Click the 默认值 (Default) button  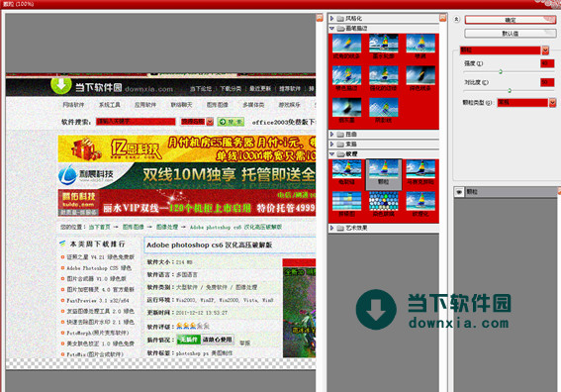(x=511, y=34)
